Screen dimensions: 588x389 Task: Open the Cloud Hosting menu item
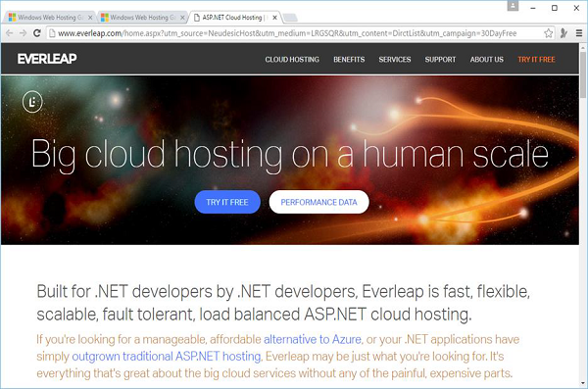click(x=292, y=59)
